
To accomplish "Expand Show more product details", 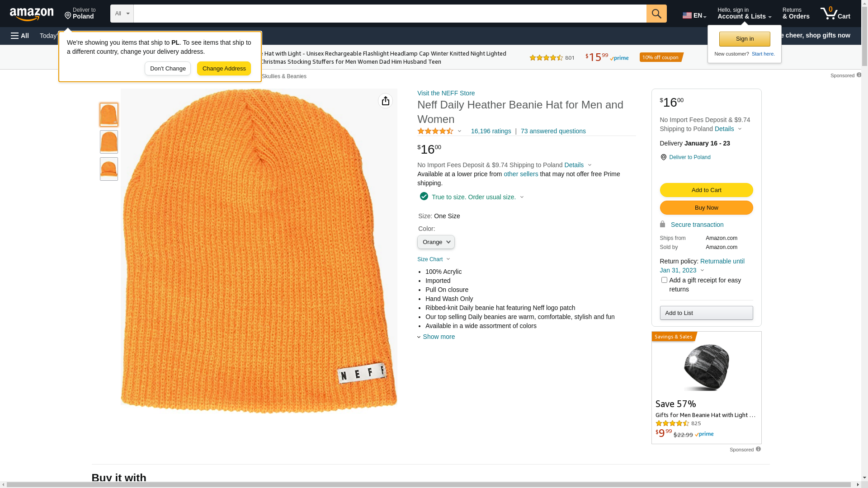I will pyautogui.click(x=438, y=337).
